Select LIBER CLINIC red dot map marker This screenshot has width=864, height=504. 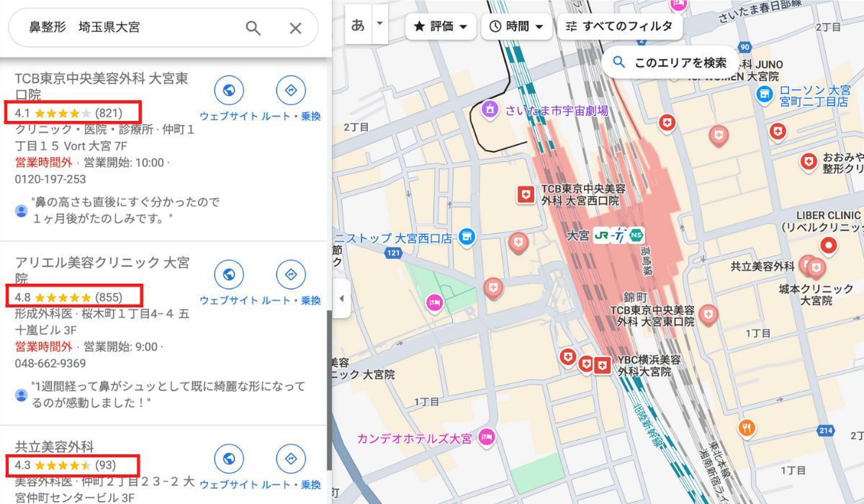click(x=829, y=246)
